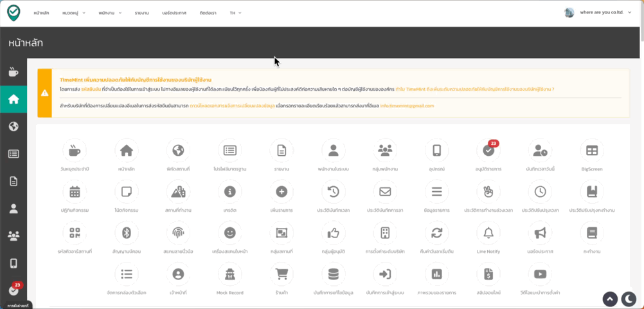
Task: Open the สถานที่ทำงาน mountain-building icon
Action: pyautogui.click(x=178, y=192)
